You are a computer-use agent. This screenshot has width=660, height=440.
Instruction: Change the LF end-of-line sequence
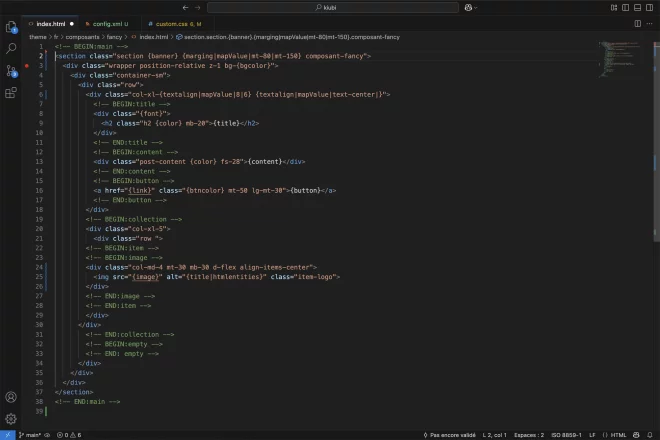(592, 435)
